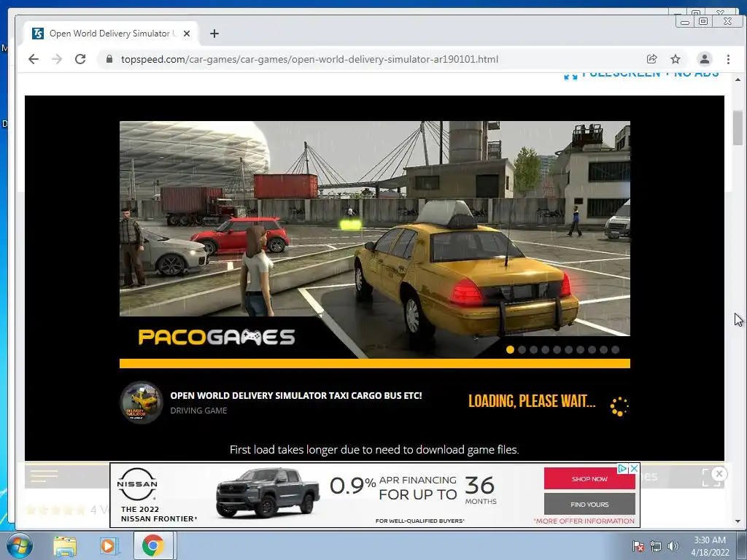Click the PacoGames logo
Viewport: 747px width, 560px height.
point(217,337)
